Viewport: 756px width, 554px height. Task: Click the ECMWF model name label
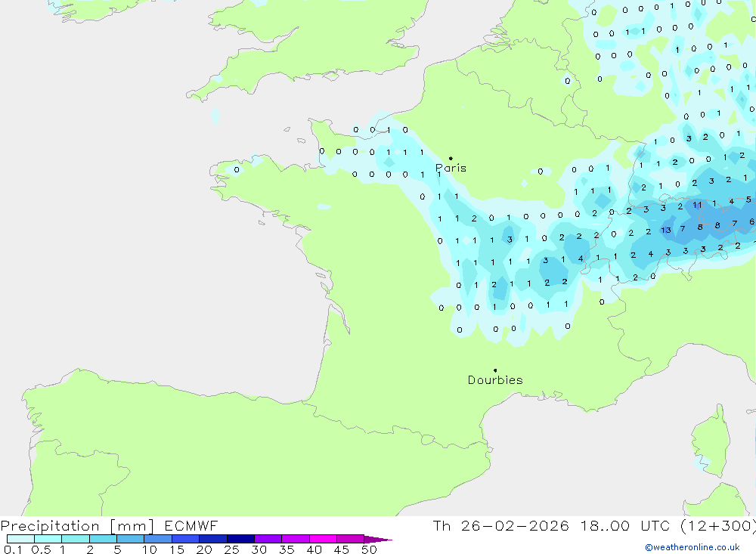pos(191,525)
